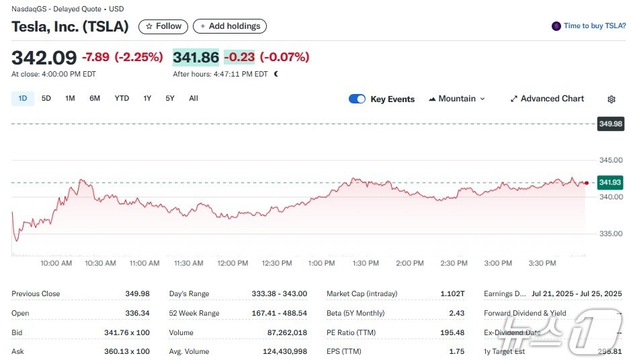Click the Advanced Chart expand arrows icon
The width and height of the screenshot is (631, 364).
514,99
